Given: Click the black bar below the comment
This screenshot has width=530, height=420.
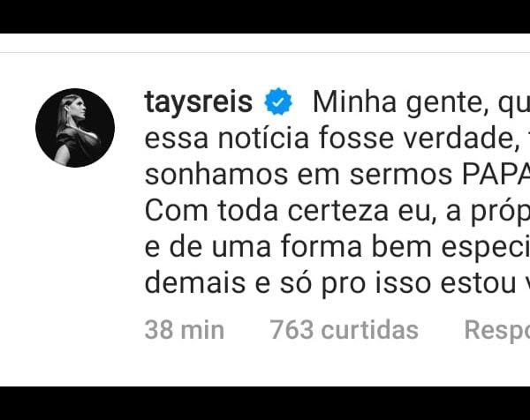Looking at the screenshot, I should point(265,403).
